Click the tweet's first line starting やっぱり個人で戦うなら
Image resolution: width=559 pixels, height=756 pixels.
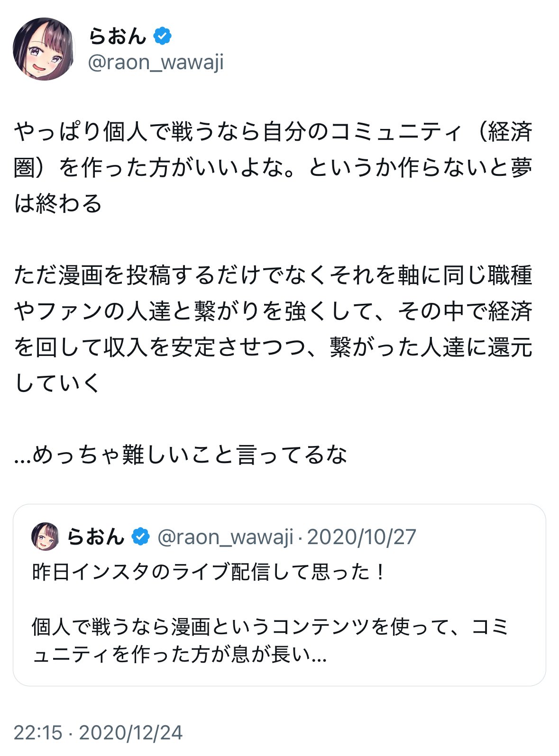click(x=273, y=132)
